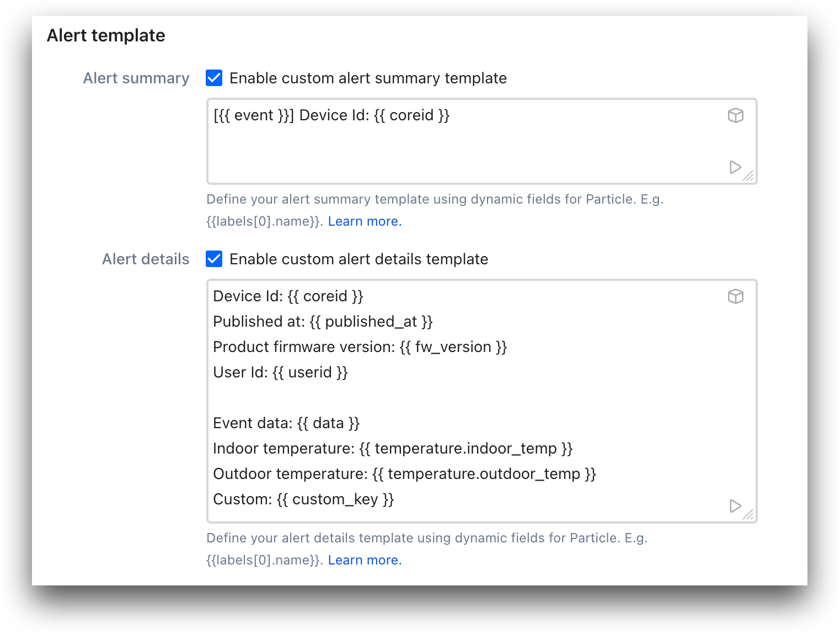840x634 pixels.
Task: Click the details textarea resize handle
Action: pos(750,514)
